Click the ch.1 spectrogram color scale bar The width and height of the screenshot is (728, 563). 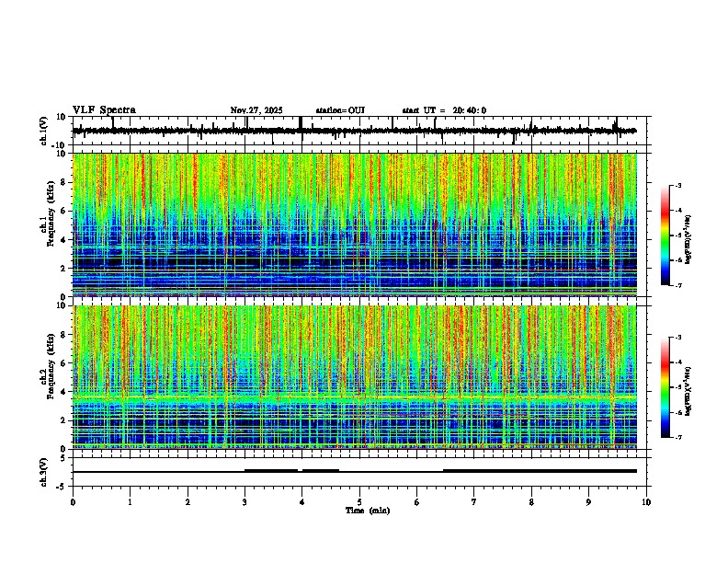(x=665, y=236)
